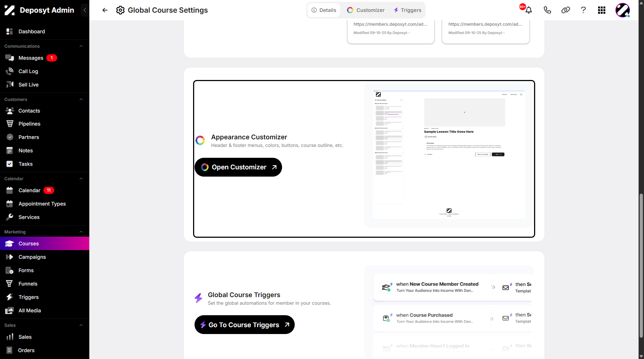The height and width of the screenshot is (359, 644).
Task: Open the Calendar icon with badge
Action: pyautogui.click(x=10, y=190)
